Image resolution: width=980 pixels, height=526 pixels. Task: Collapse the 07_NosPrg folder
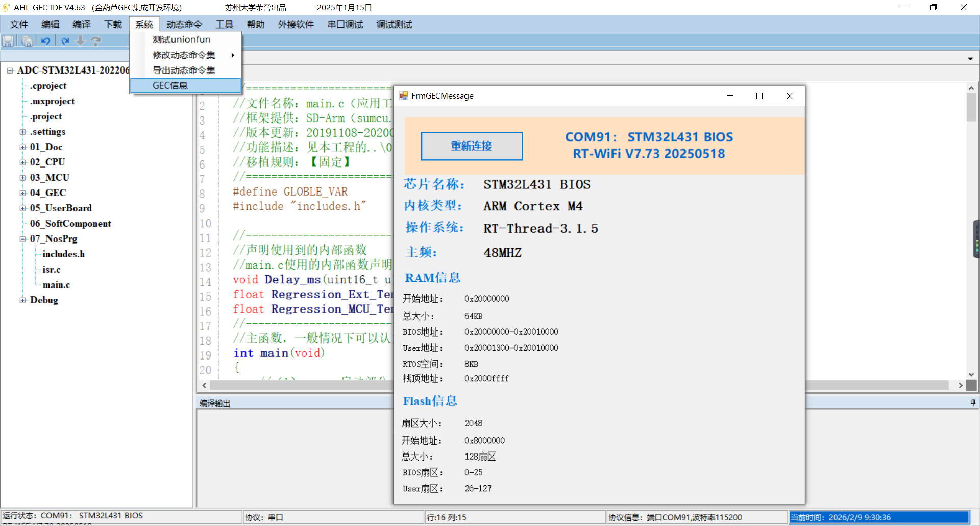click(x=22, y=239)
